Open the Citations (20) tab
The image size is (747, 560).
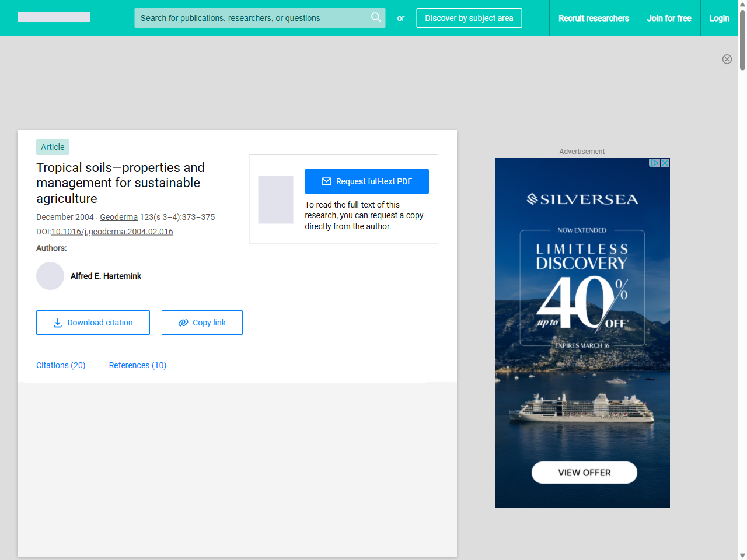coord(61,365)
